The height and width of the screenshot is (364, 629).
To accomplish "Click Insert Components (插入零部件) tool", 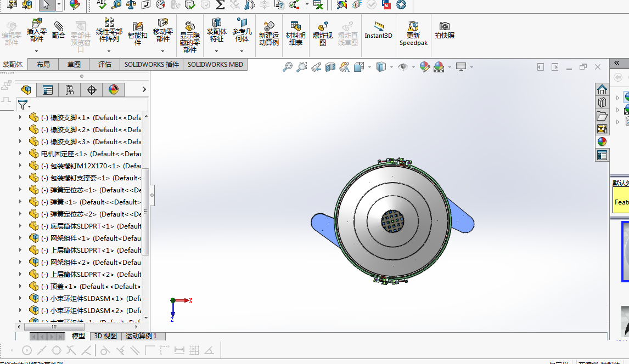I will 37,30.
